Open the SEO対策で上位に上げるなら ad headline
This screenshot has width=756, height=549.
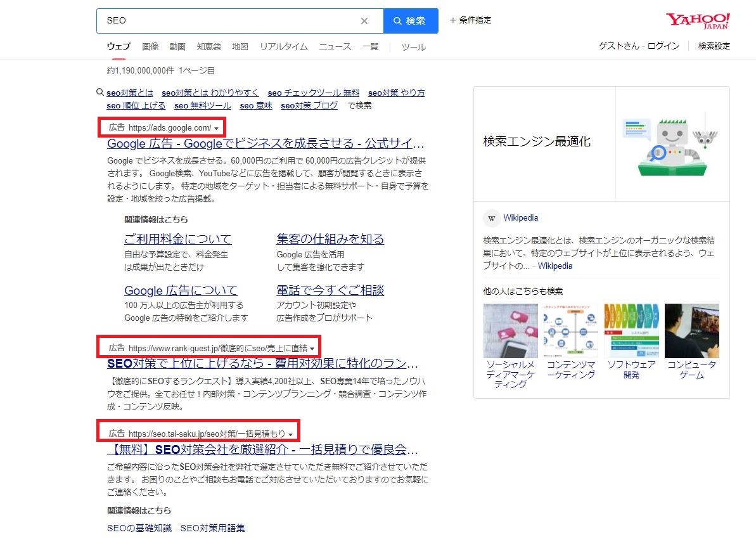coord(263,363)
